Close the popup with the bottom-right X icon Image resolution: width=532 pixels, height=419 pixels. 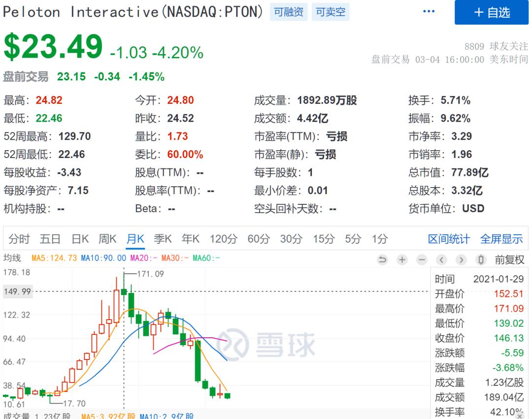520,416
